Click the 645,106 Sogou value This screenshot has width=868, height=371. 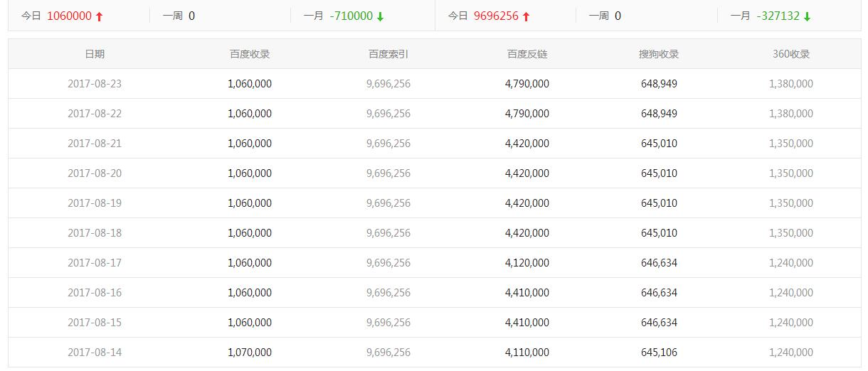[x=659, y=353]
